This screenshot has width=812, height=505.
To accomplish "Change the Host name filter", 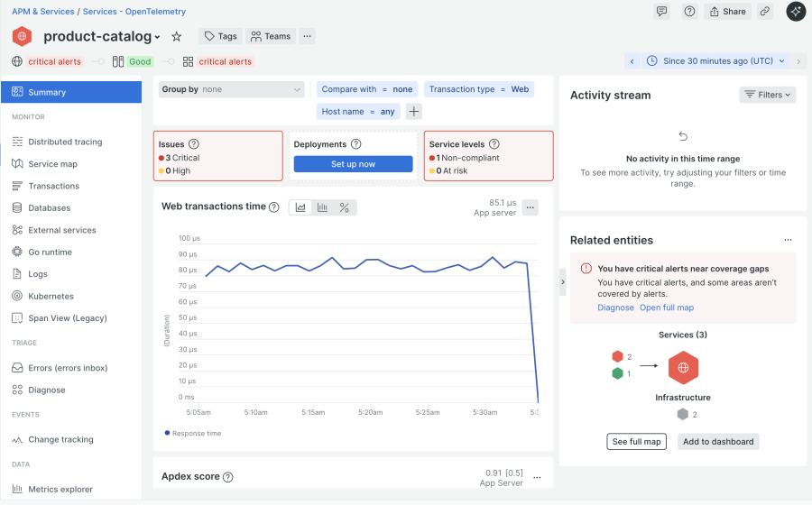I will click(358, 111).
